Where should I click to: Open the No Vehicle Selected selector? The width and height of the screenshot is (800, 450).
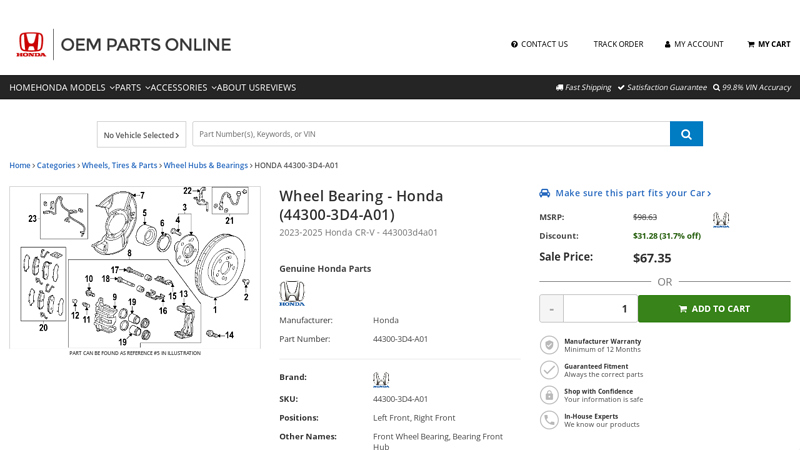(x=141, y=135)
